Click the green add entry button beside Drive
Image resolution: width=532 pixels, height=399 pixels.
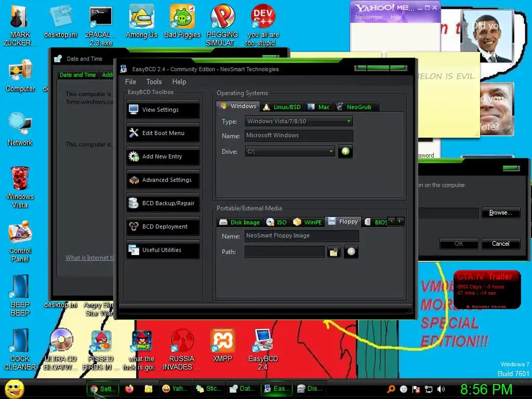(x=345, y=151)
